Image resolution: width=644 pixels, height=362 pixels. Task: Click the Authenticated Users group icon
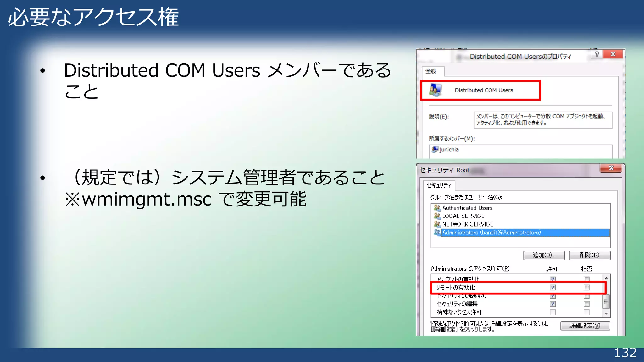[x=437, y=208]
